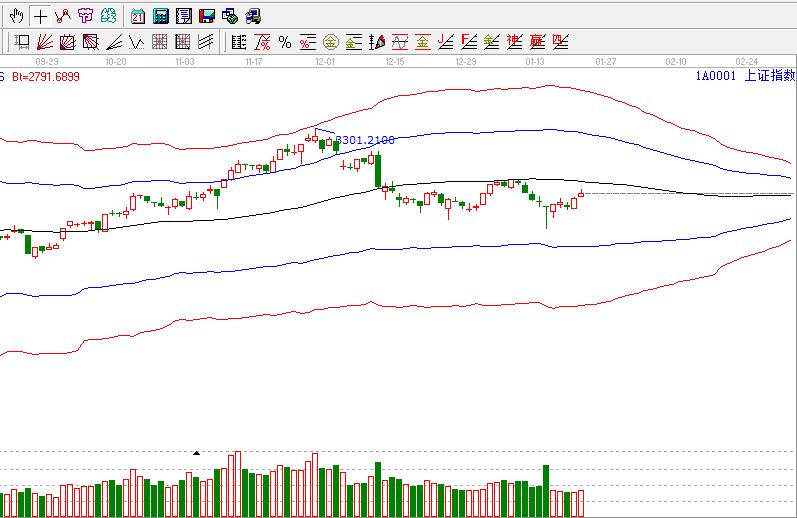Click the plain percent sign tool
Viewport: 797px width, 518px height.
pyautogui.click(x=285, y=42)
